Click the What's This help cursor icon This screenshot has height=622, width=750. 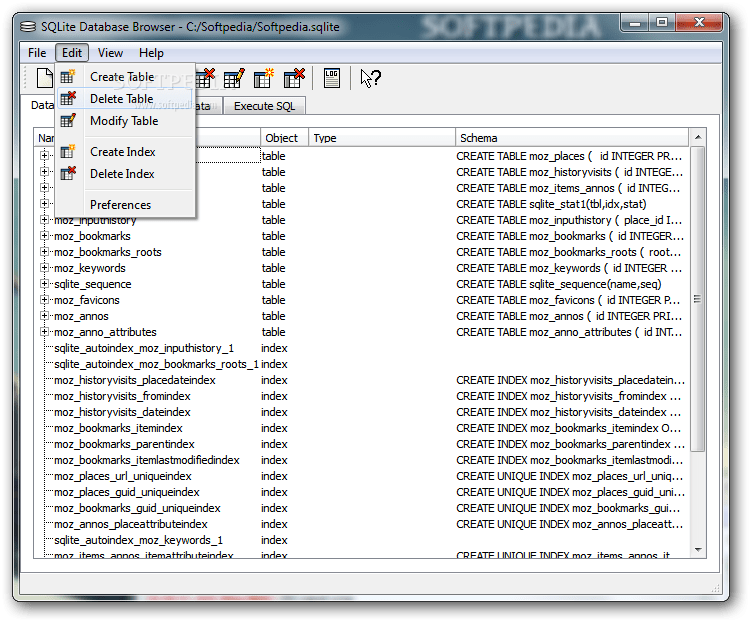tap(371, 78)
